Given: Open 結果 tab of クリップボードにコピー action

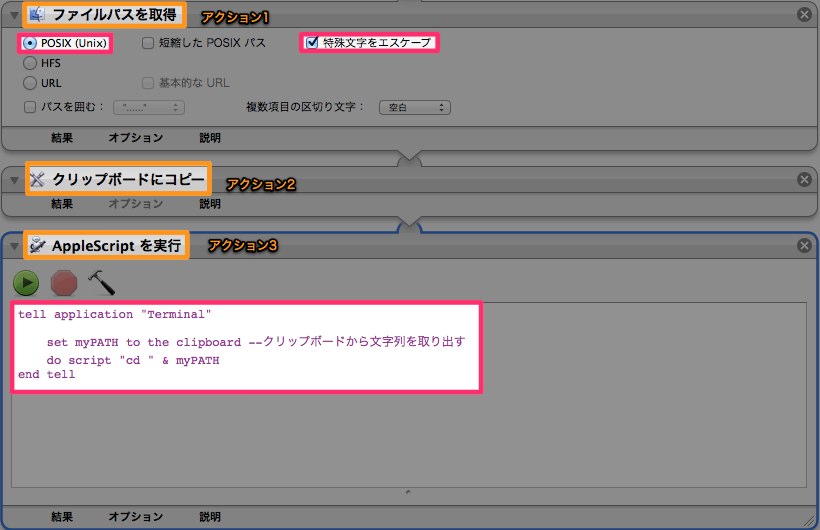Looking at the screenshot, I should point(62,204).
